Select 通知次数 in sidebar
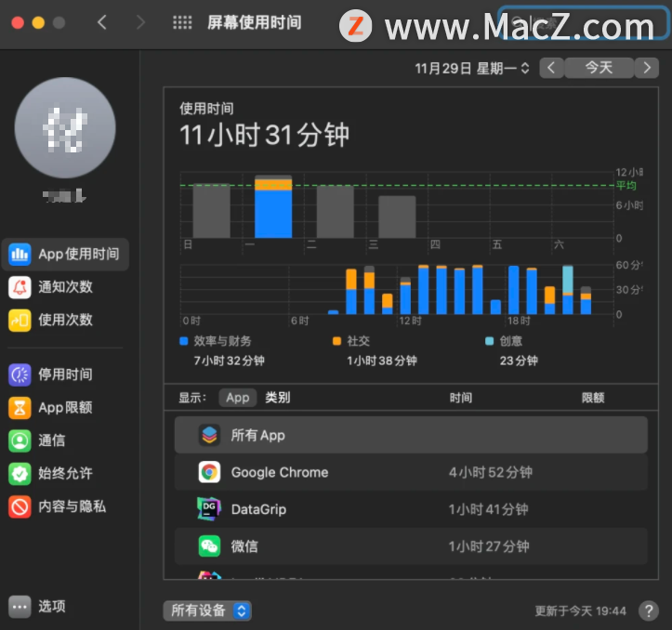 pyautogui.click(x=65, y=287)
